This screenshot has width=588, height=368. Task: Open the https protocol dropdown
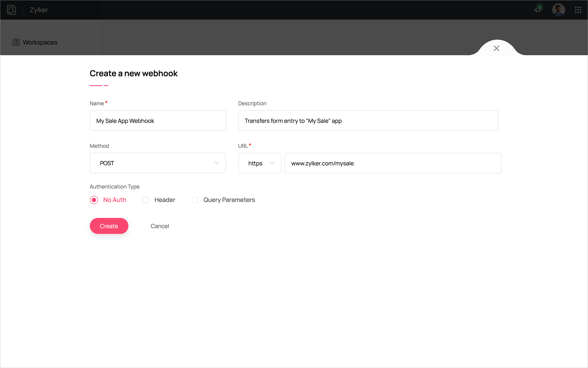(x=260, y=163)
